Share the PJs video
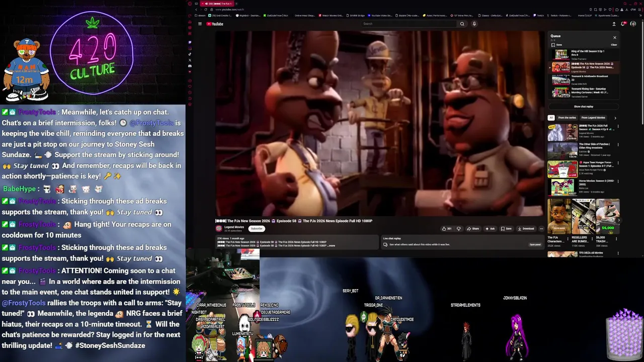The width and height of the screenshot is (644, 362). click(x=473, y=229)
